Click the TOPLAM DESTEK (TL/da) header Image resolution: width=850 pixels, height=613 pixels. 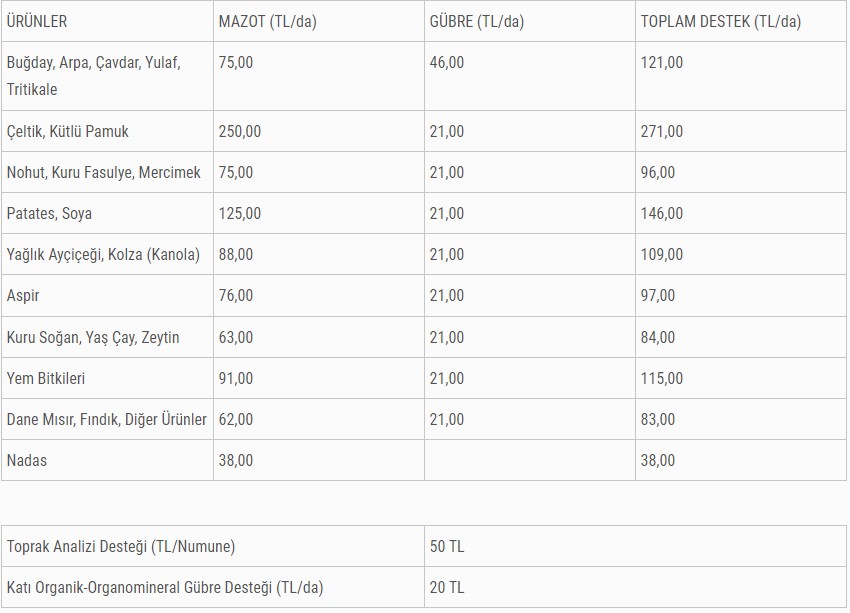coord(720,21)
